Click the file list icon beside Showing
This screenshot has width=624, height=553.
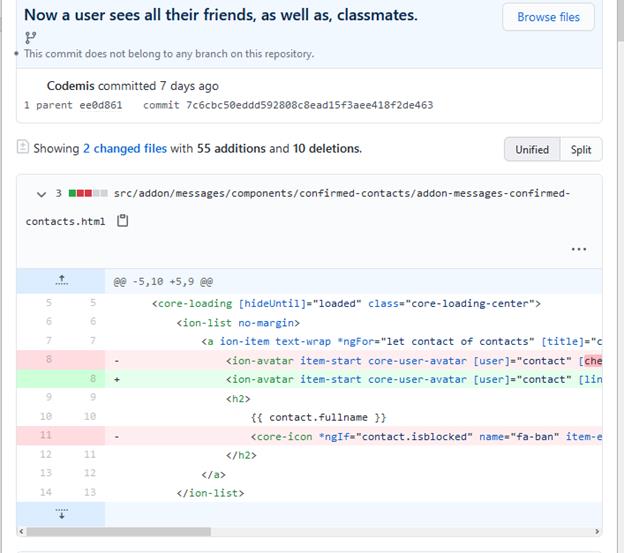23,147
